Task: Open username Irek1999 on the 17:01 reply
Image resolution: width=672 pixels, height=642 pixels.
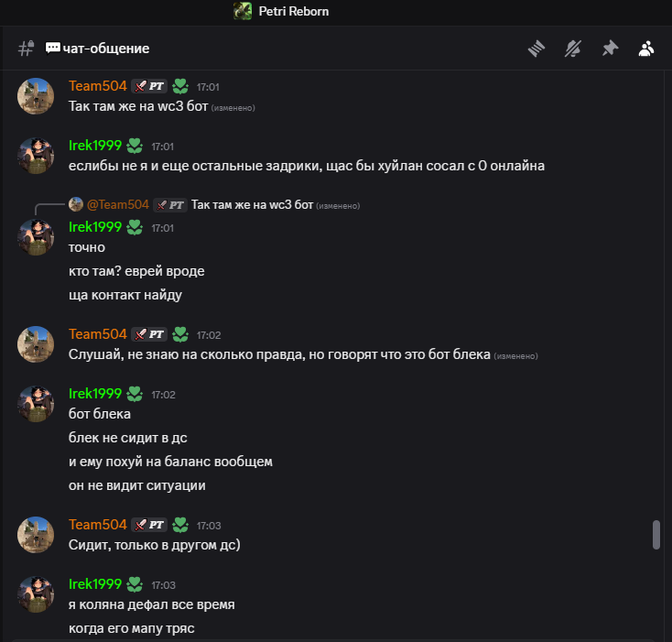Action: pos(95,227)
